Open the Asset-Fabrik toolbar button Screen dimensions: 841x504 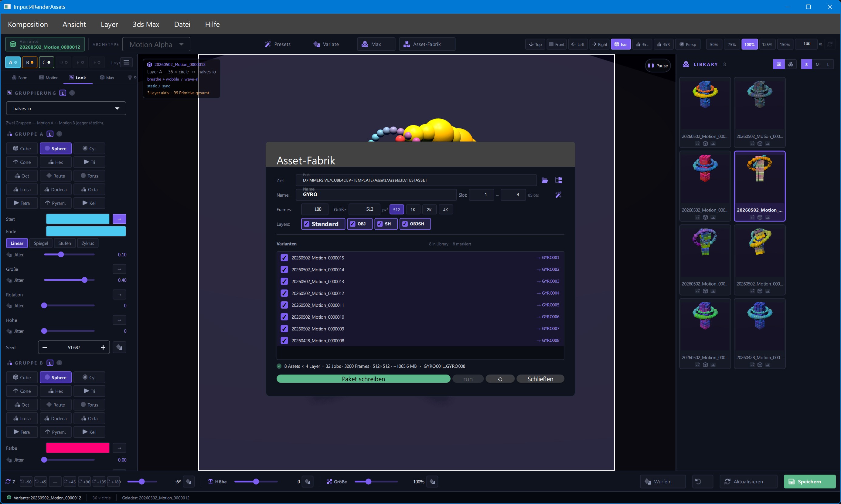tap(427, 44)
